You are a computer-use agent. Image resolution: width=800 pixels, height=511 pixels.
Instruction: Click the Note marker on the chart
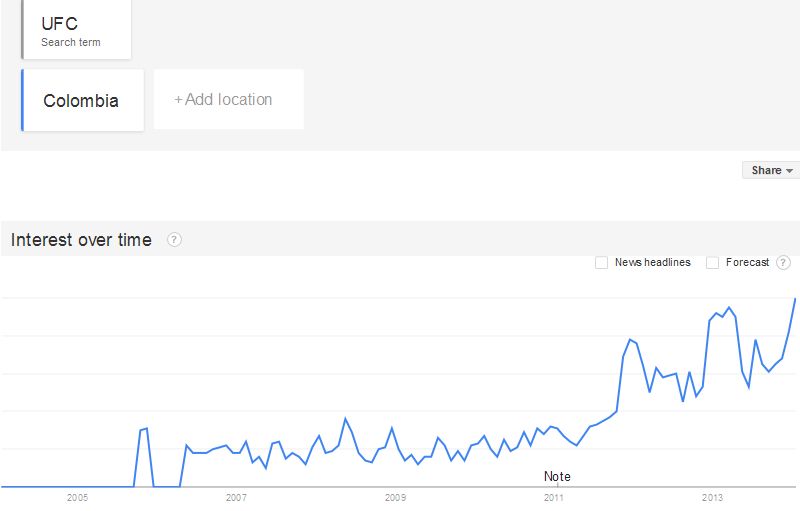[557, 477]
